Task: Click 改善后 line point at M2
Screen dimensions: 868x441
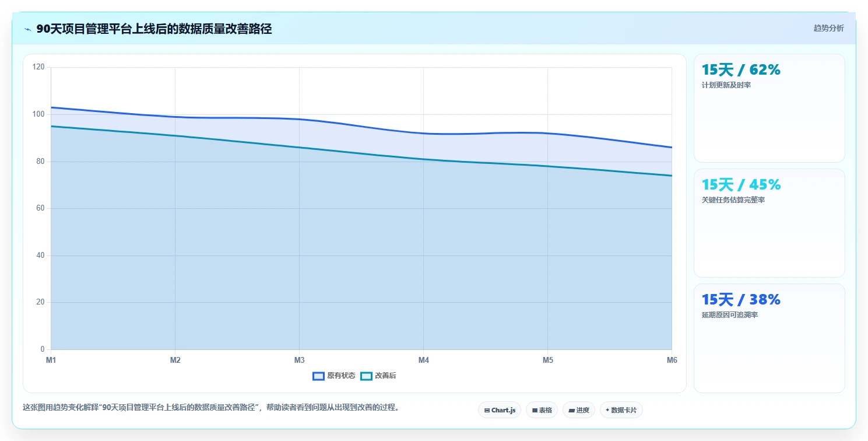Action: pos(175,136)
